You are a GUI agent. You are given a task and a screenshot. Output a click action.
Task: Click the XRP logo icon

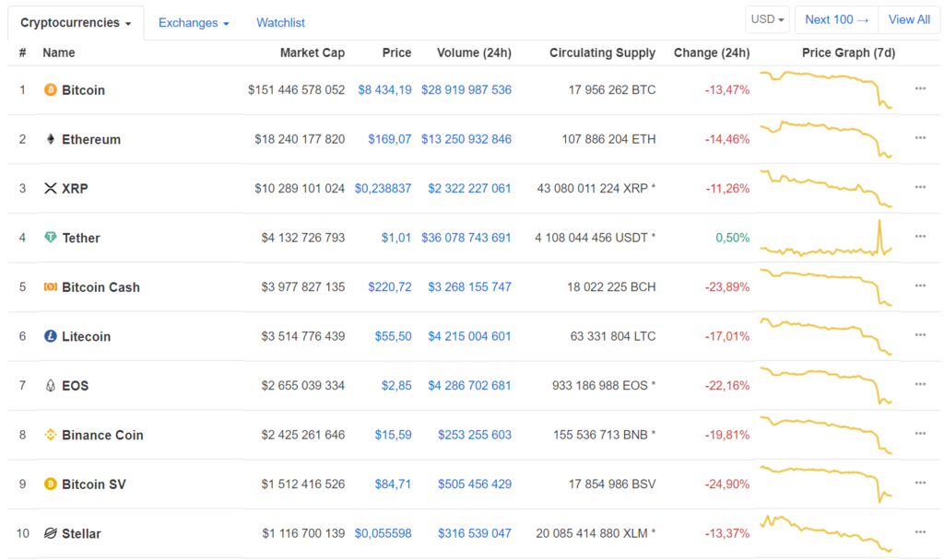pyautogui.click(x=50, y=189)
